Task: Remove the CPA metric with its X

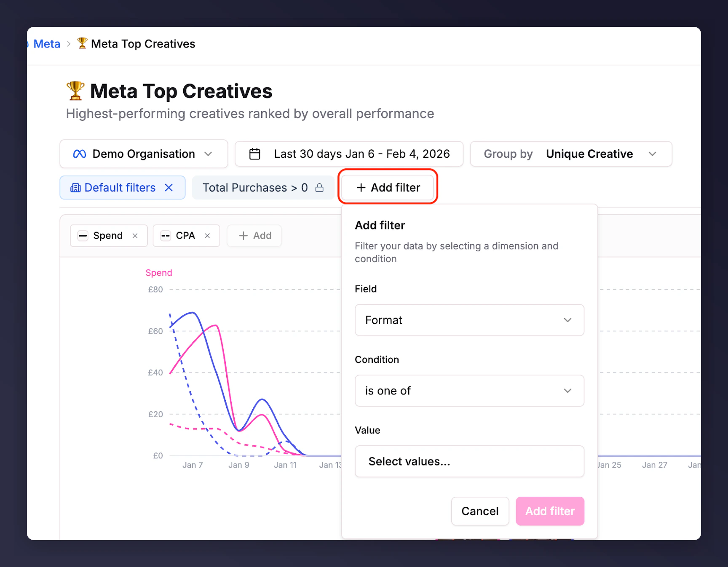Action: tap(207, 236)
